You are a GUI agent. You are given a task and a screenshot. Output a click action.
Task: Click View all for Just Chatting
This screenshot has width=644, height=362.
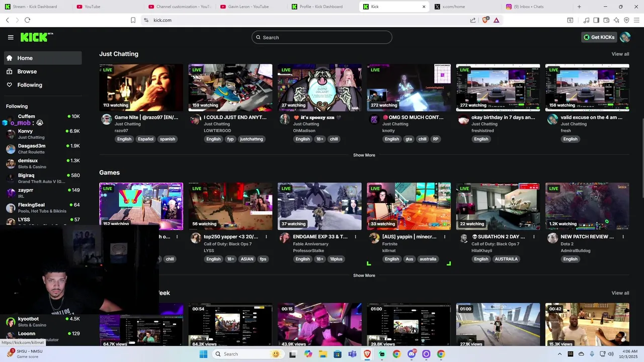[620, 54]
